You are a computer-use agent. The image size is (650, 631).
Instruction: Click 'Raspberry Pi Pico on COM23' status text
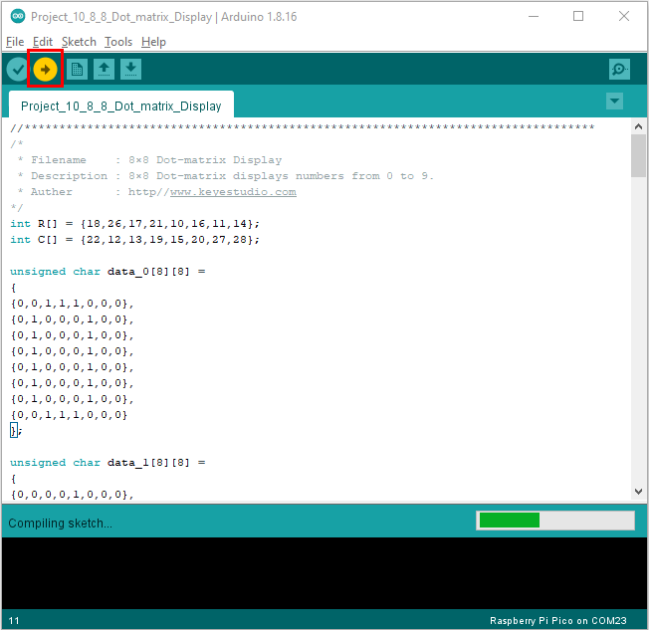coord(558,621)
